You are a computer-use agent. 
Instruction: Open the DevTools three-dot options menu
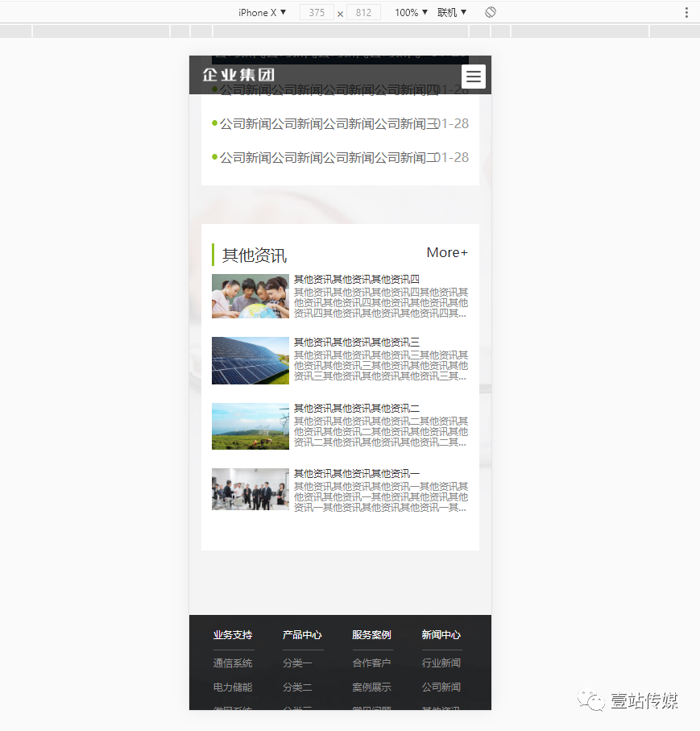click(686, 12)
